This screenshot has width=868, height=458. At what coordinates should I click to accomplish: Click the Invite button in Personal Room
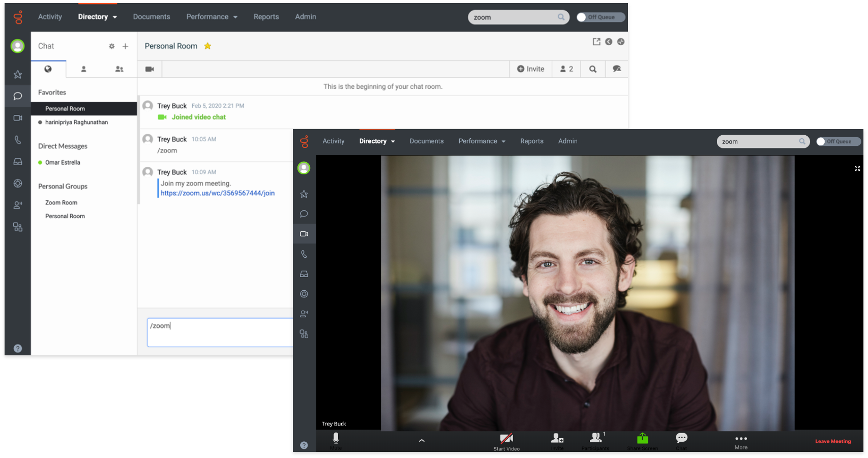(531, 69)
